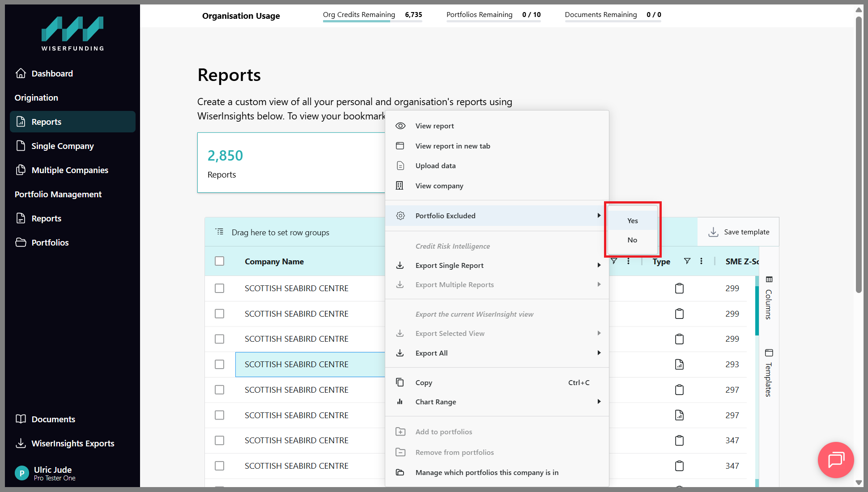Go to Multiple Companies page
This screenshot has width=868, height=492.
click(x=72, y=170)
